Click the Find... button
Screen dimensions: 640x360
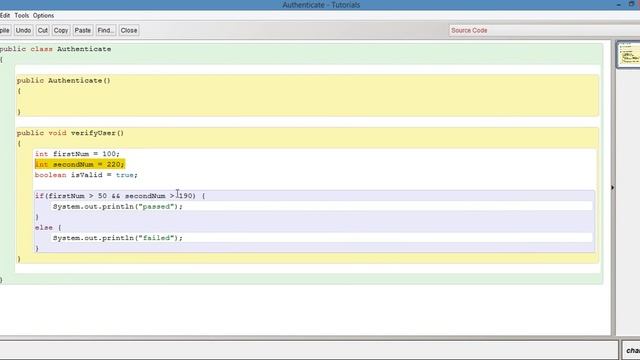point(106,30)
